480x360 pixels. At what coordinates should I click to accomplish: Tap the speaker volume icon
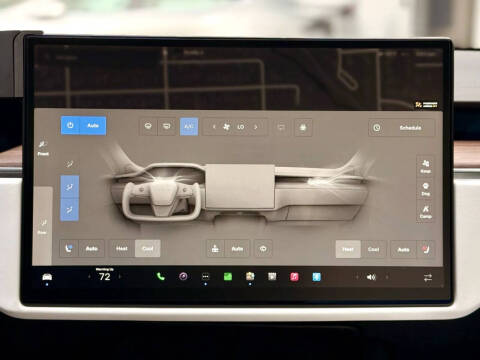pos(371,277)
